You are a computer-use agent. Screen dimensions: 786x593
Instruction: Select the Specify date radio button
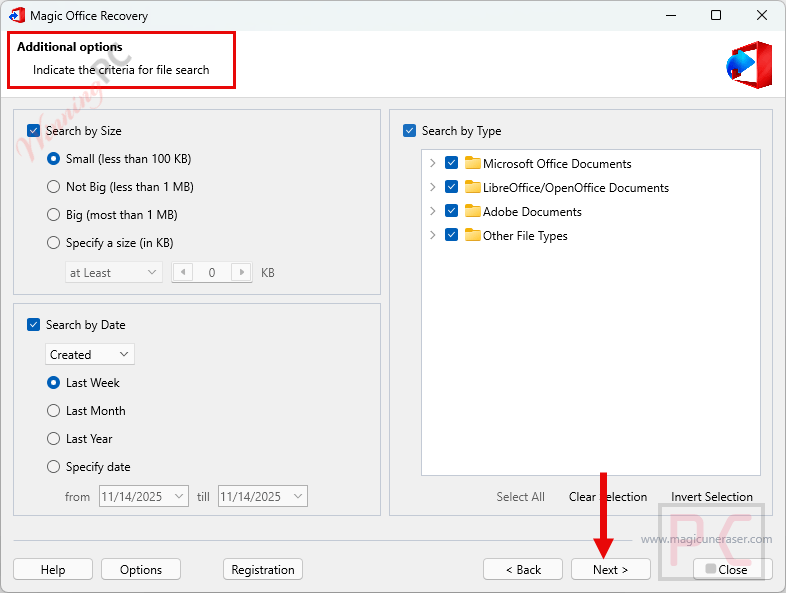coord(53,467)
